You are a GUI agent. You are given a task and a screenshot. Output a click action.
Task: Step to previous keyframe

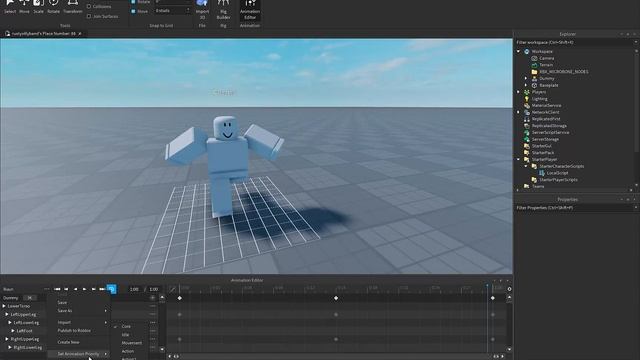coord(66,289)
